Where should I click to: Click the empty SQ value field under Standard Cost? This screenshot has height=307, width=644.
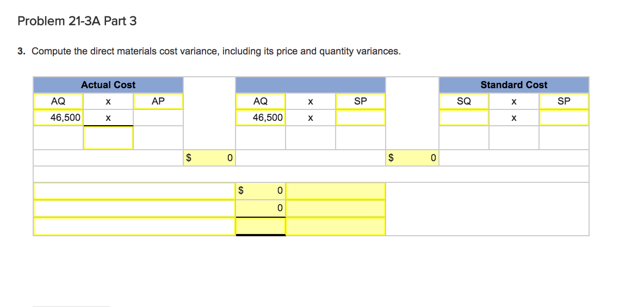(464, 118)
